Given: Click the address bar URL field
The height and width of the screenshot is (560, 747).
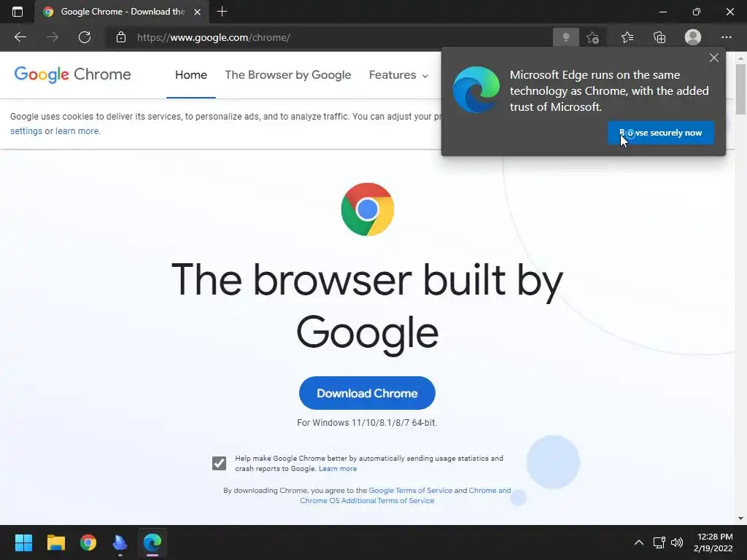Looking at the screenshot, I should [x=329, y=37].
